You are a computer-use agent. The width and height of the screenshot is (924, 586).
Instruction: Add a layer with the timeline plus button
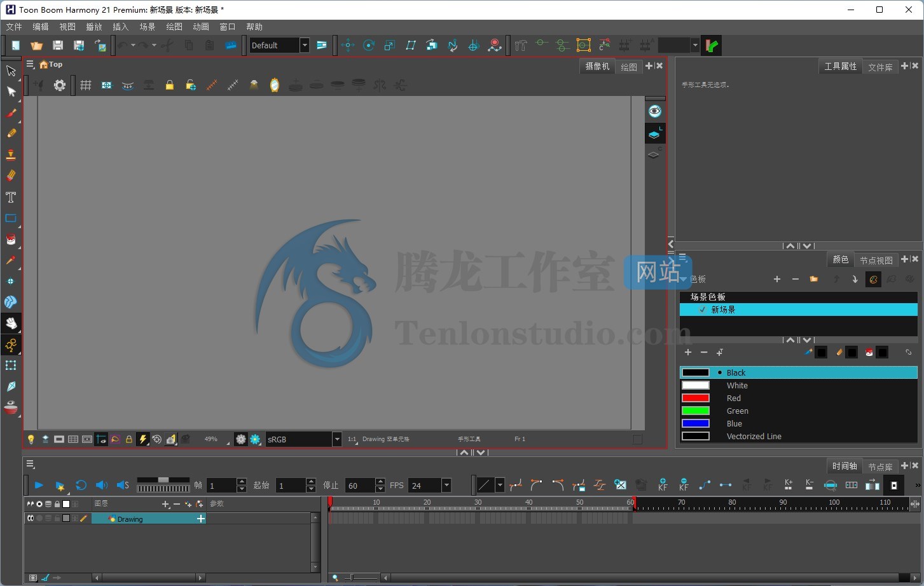165,504
